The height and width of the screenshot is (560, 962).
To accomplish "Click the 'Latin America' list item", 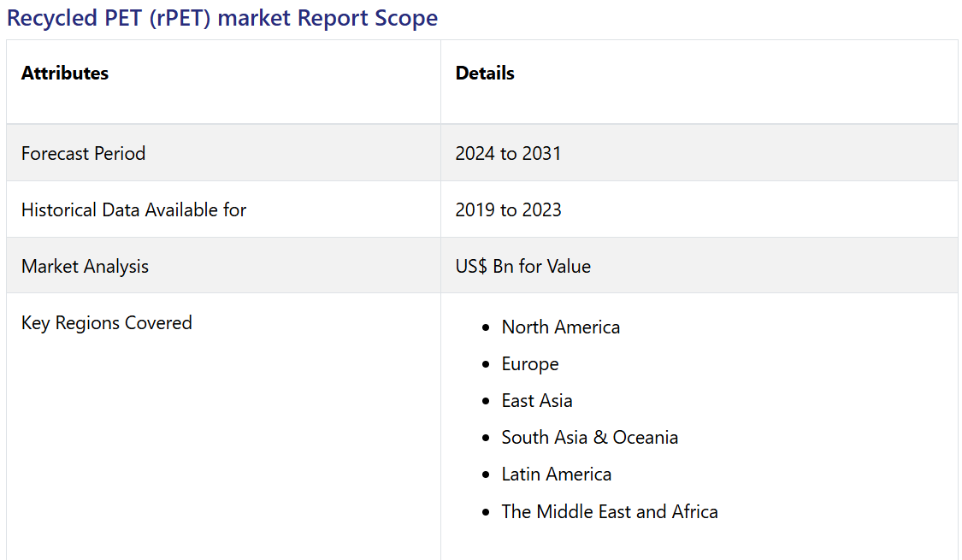I will [557, 475].
